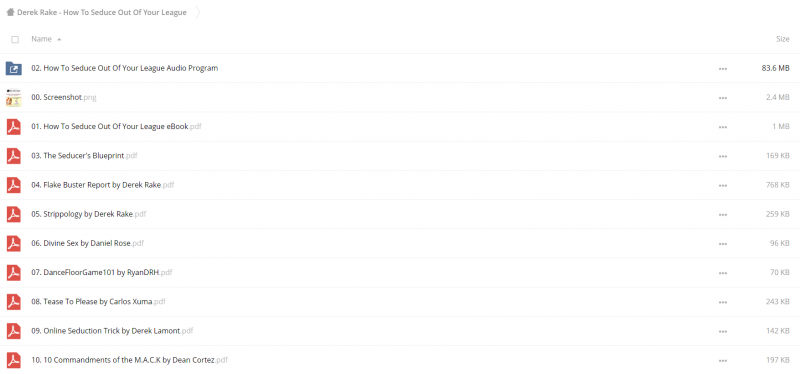Open 10 Commandments of the M.A.C.K file
Screen dimensions: 800x374
pyautogui.click(x=129, y=360)
